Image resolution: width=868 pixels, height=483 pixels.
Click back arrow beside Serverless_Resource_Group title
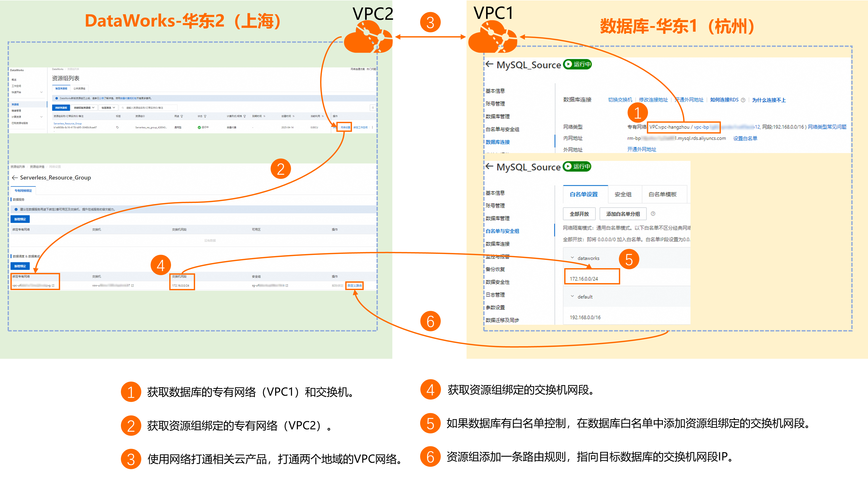pyautogui.click(x=15, y=177)
